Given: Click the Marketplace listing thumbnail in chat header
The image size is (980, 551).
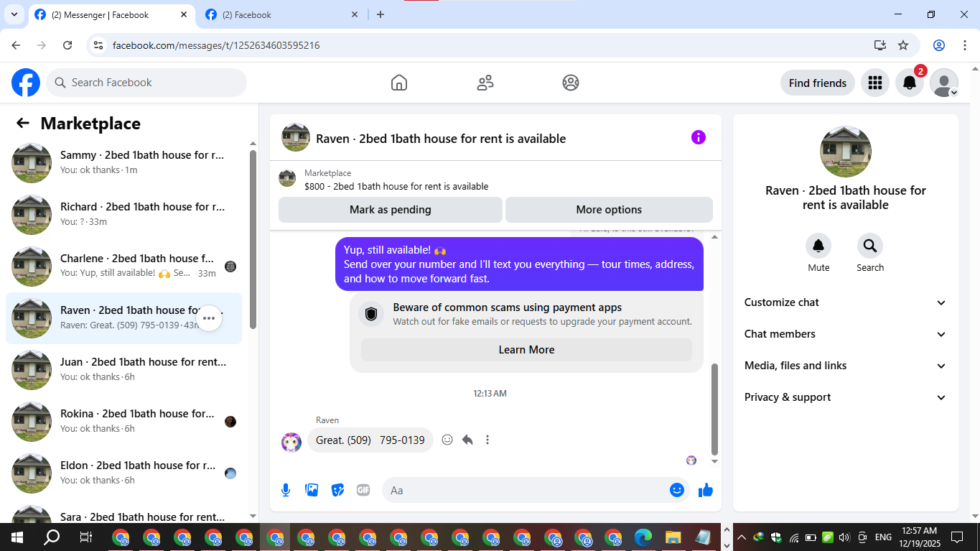Looking at the screenshot, I should [287, 178].
